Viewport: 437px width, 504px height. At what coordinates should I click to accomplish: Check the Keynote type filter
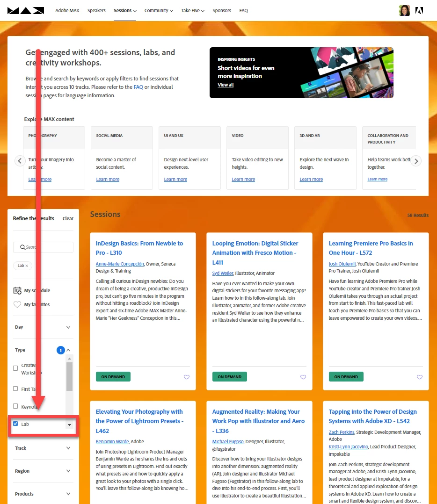click(15, 406)
